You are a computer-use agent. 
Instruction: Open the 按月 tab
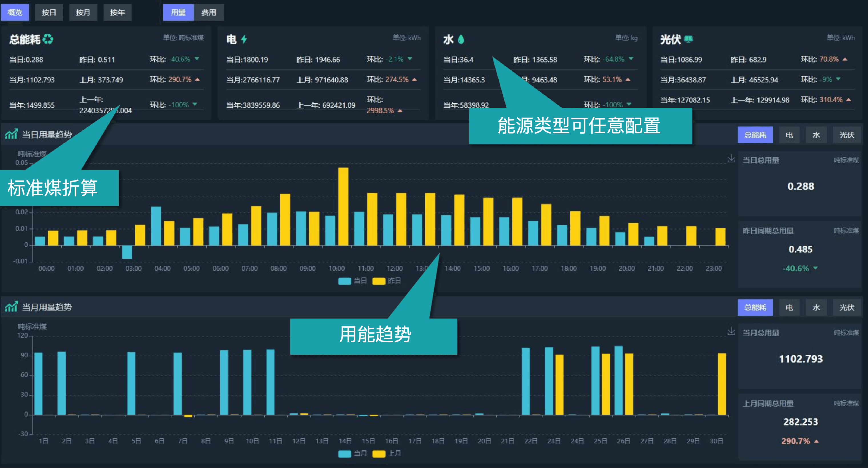pos(83,13)
